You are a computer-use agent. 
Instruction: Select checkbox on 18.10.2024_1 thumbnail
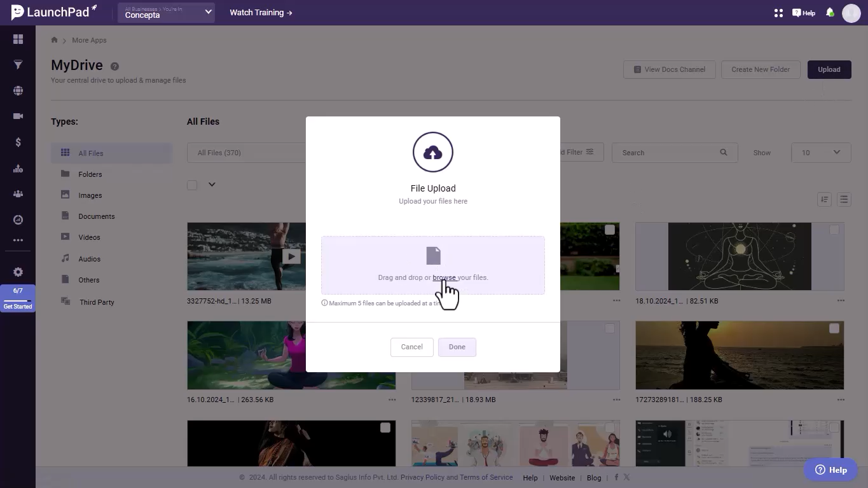point(834,230)
